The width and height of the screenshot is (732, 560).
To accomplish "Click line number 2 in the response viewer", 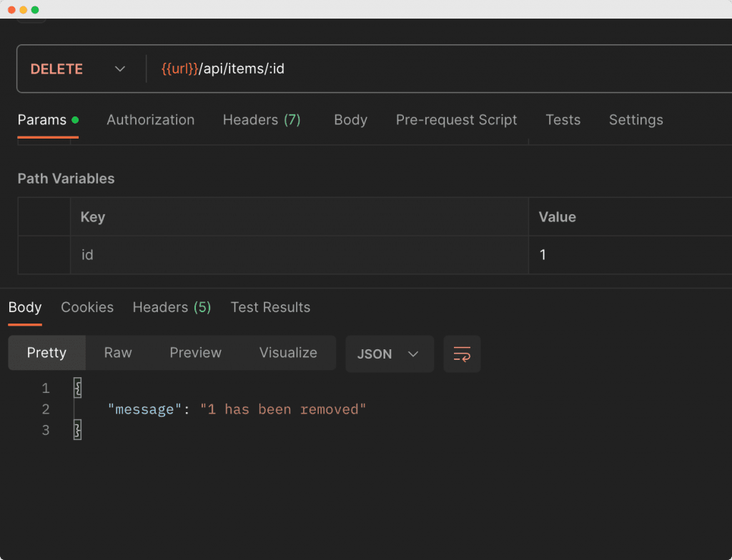I will click(x=45, y=409).
